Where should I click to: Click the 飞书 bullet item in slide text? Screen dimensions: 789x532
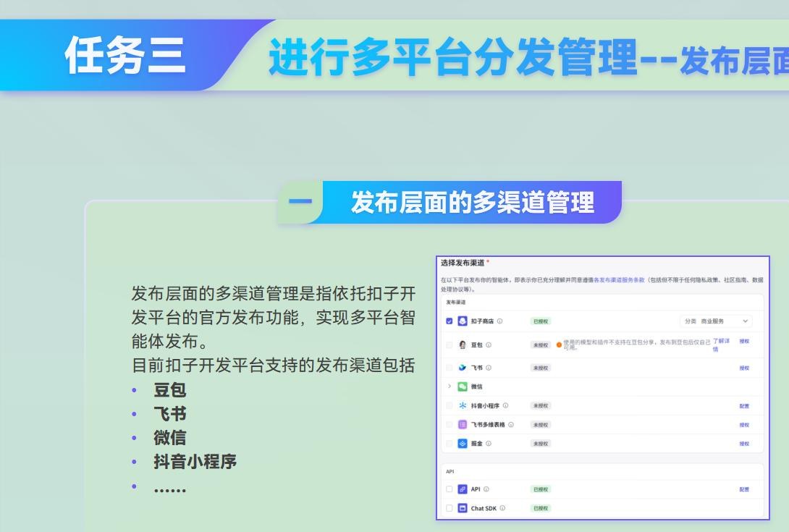pos(170,414)
